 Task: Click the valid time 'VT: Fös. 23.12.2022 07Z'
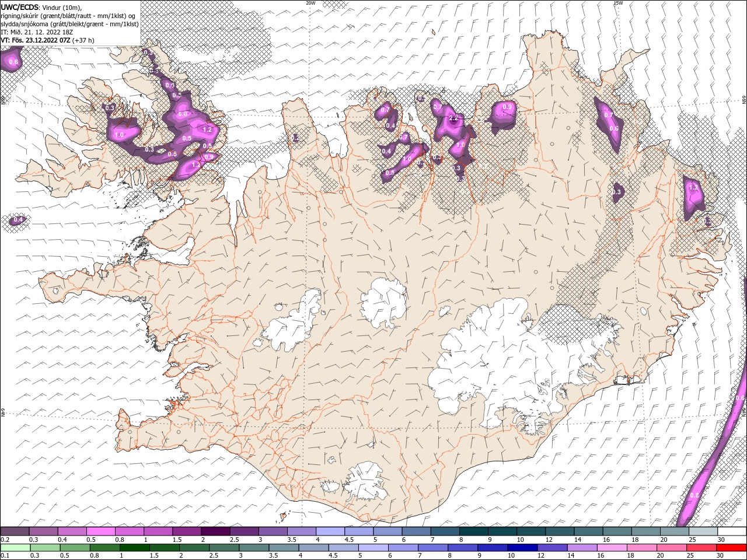coord(36,40)
